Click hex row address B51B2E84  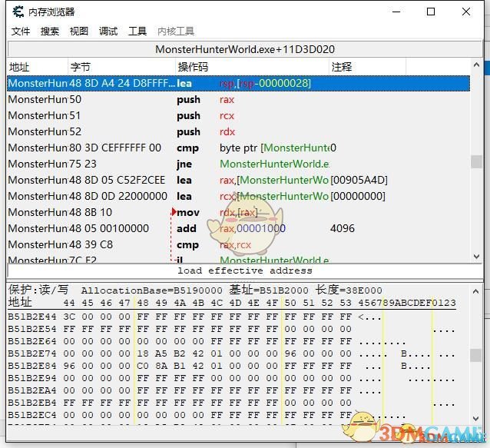pos(32,366)
